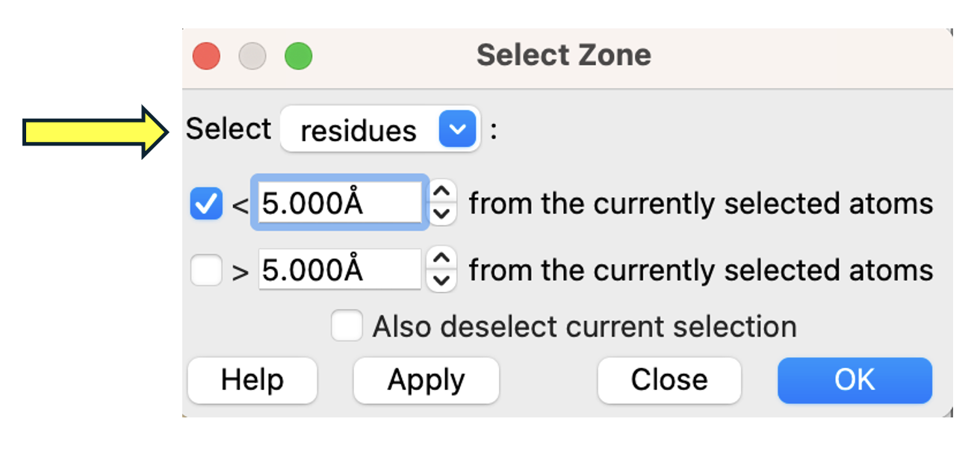Image resolution: width=980 pixels, height=457 pixels.
Task: Increase the less-than distance with up arrow
Action: pos(444,194)
